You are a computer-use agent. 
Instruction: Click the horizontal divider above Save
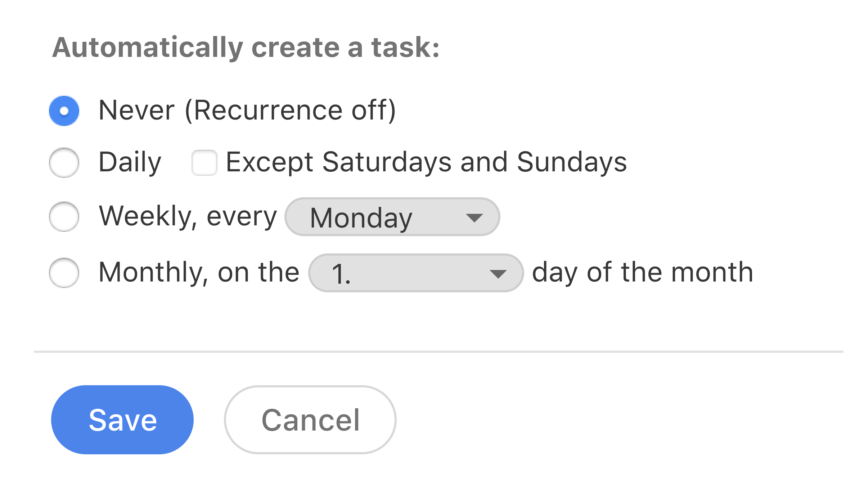click(438, 351)
